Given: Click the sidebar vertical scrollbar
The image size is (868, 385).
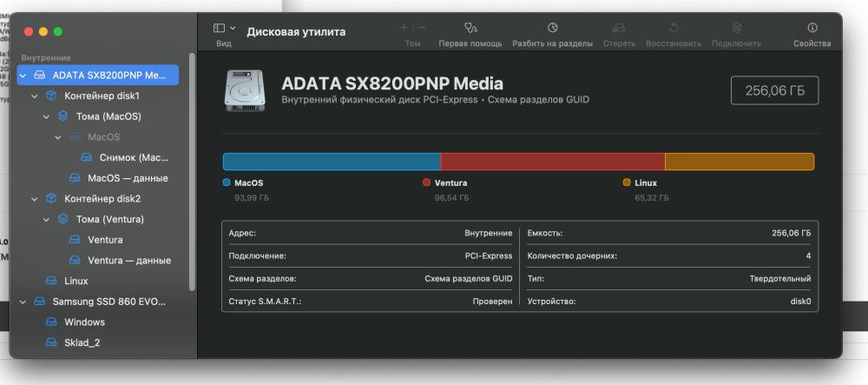Looking at the screenshot, I should pos(192,172).
